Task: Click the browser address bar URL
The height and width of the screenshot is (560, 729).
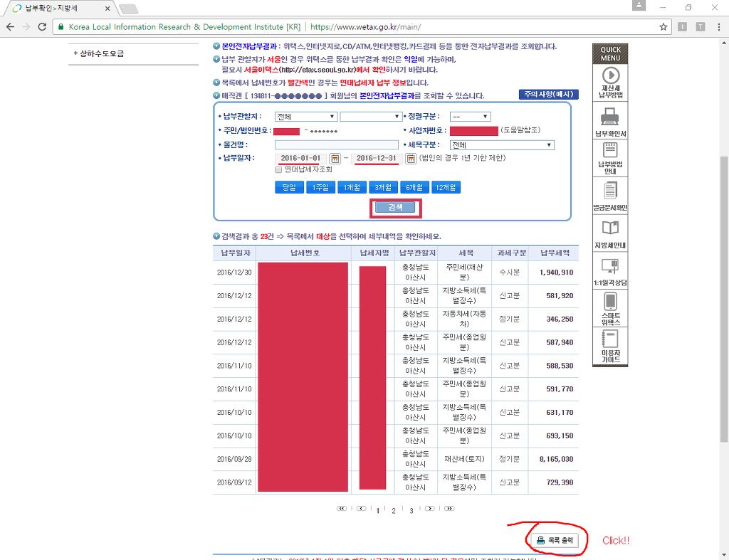Action: 365,27
